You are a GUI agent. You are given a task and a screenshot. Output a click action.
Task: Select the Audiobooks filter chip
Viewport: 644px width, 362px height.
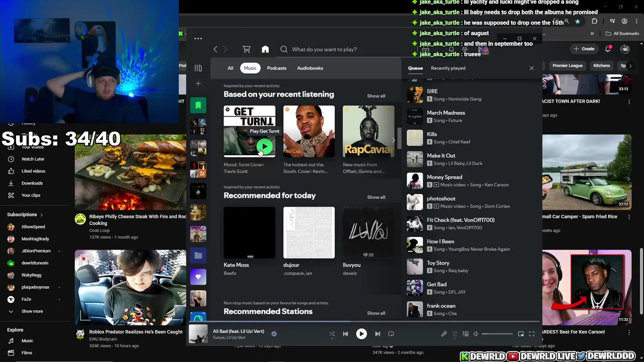310,68
